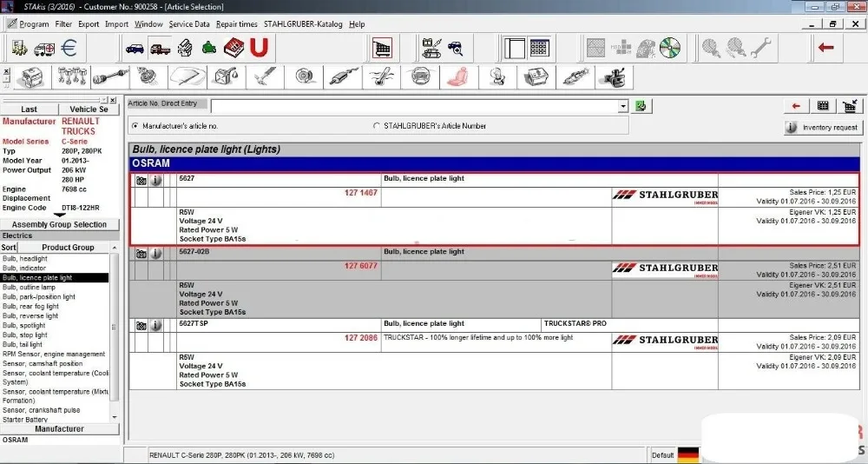Click the back arrow beside article entry

click(x=796, y=106)
